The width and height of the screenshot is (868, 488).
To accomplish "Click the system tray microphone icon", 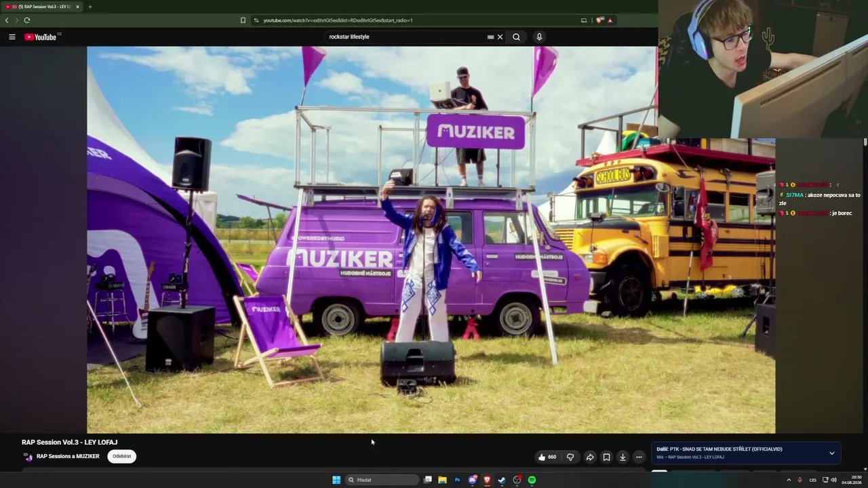I will [800, 480].
